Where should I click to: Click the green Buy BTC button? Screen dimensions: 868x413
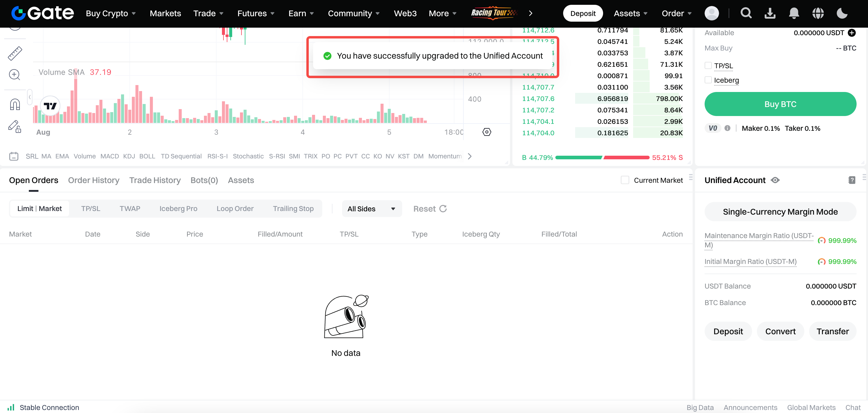click(780, 104)
